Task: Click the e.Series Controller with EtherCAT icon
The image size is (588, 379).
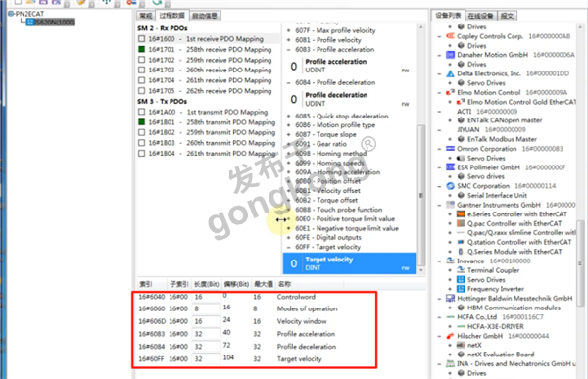Action: [461, 214]
